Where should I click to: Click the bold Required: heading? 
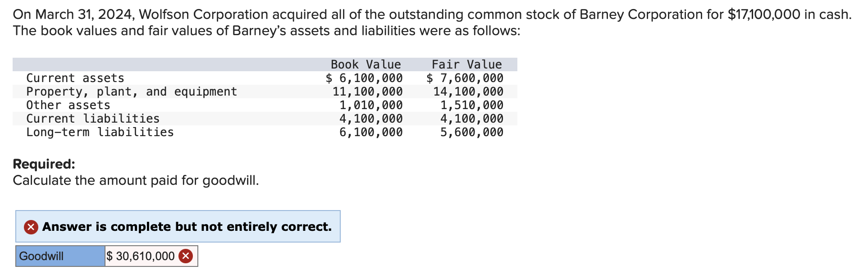tap(44, 164)
